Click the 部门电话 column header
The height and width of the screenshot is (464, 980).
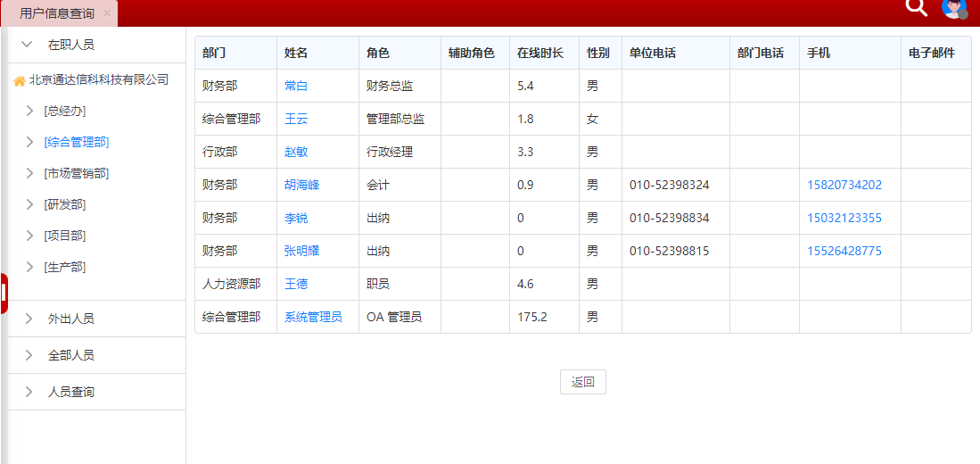[x=764, y=54]
